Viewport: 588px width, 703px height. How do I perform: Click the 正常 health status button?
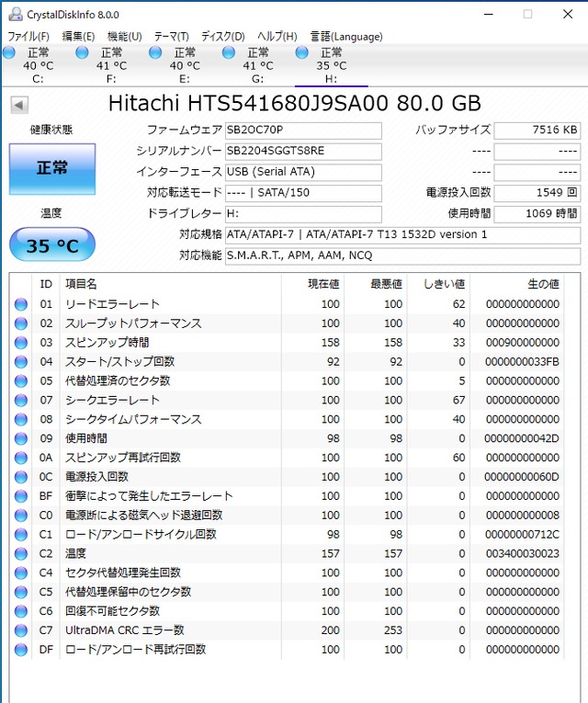(x=52, y=169)
